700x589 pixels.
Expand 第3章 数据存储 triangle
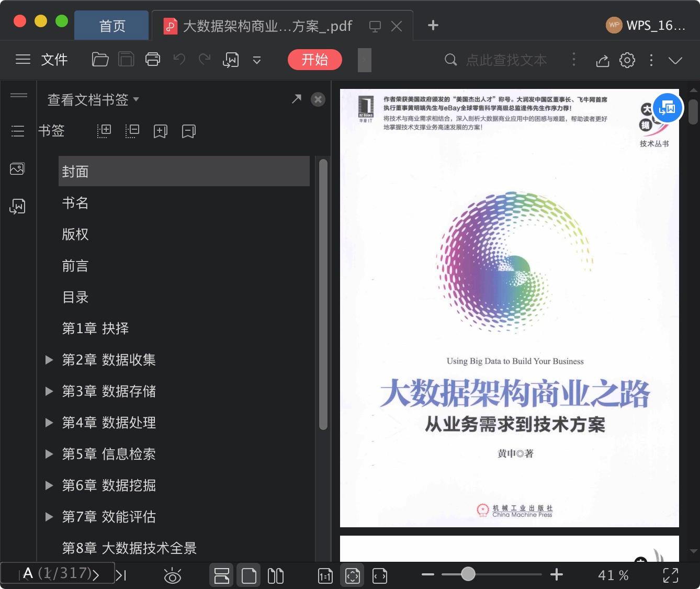pyautogui.click(x=49, y=391)
